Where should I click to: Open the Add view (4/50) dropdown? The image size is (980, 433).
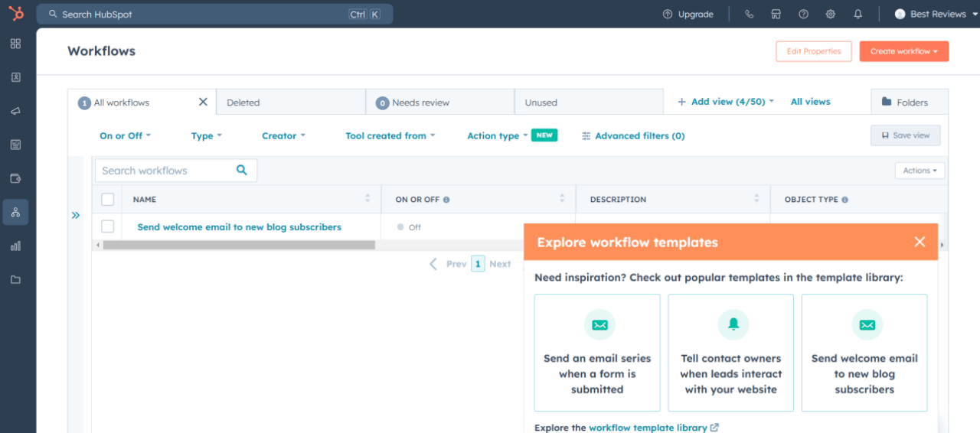726,102
